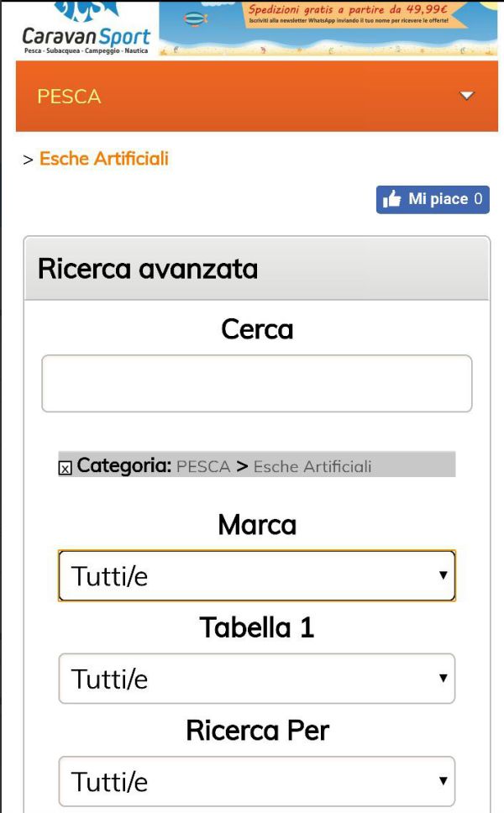Open the Tabella 1 dropdown

point(256,679)
